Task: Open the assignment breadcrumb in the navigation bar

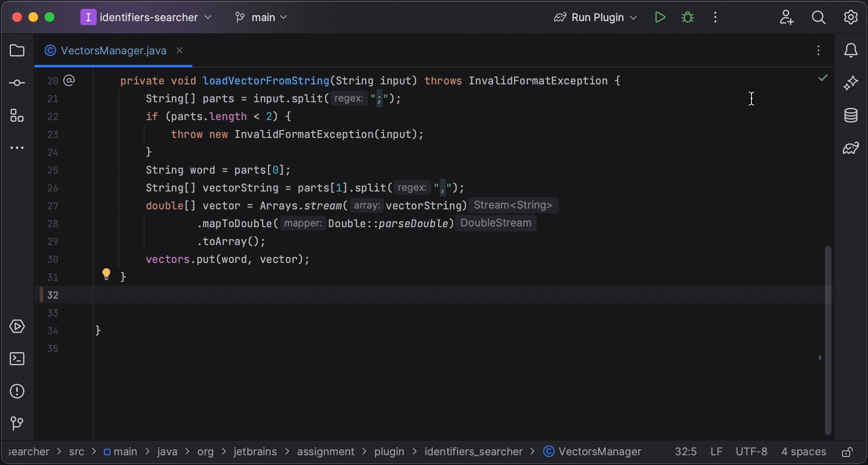Action: (325, 451)
